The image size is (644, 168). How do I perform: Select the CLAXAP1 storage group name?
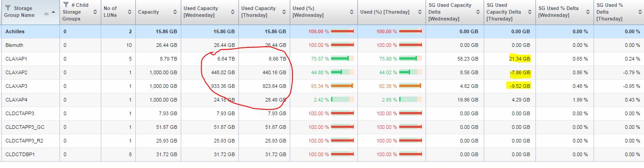pyautogui.click(x=16, y=59)
